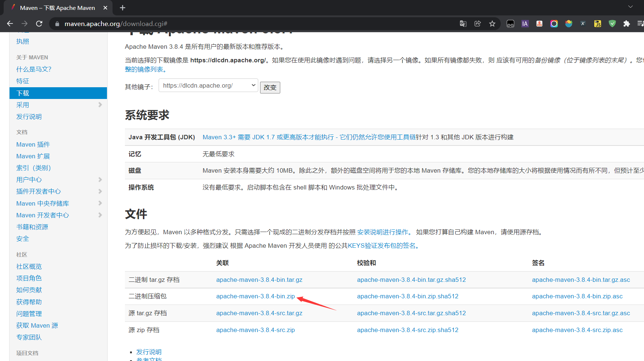Open 社区概览 in the sidebar
Screen dimensions: 644x361
29,266
